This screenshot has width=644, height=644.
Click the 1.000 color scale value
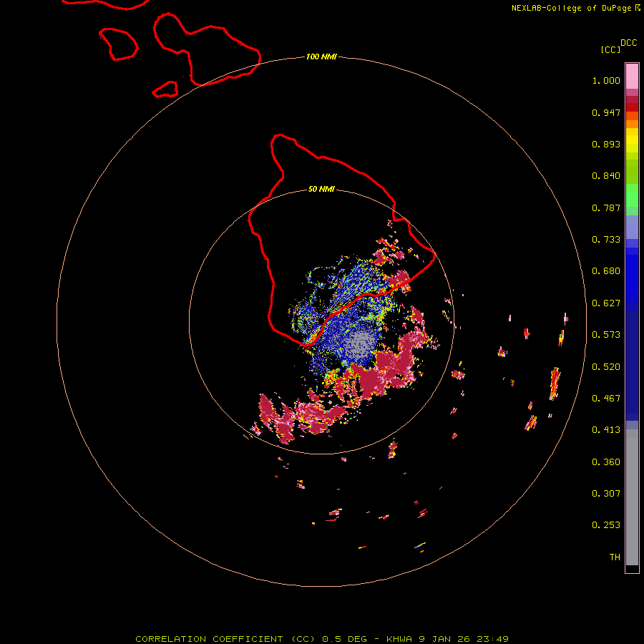[606, 80]
